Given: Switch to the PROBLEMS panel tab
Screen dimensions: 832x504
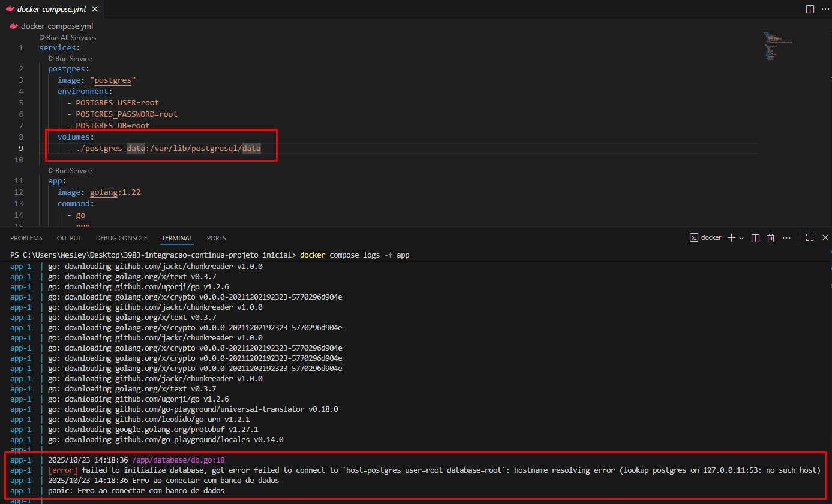Looking at the screenshot, I should coord(26,238).
